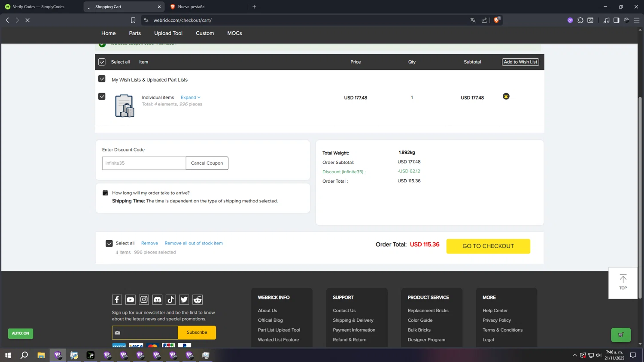Open the Windows Start menu
The image size is (644, 362).
(x=8, y=355)
